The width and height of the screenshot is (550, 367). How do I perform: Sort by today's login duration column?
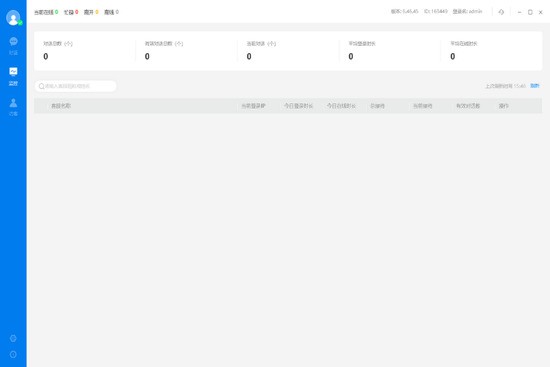(x=299, y=106)
